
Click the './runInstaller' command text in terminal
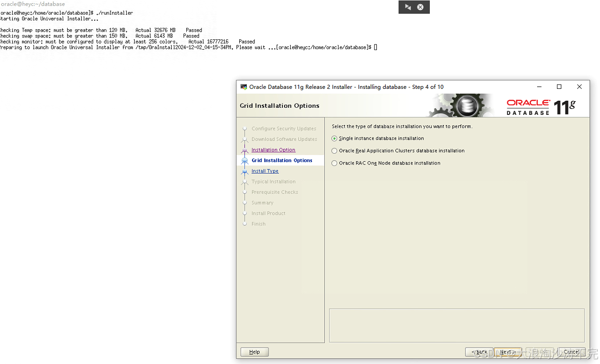(115, 13)
